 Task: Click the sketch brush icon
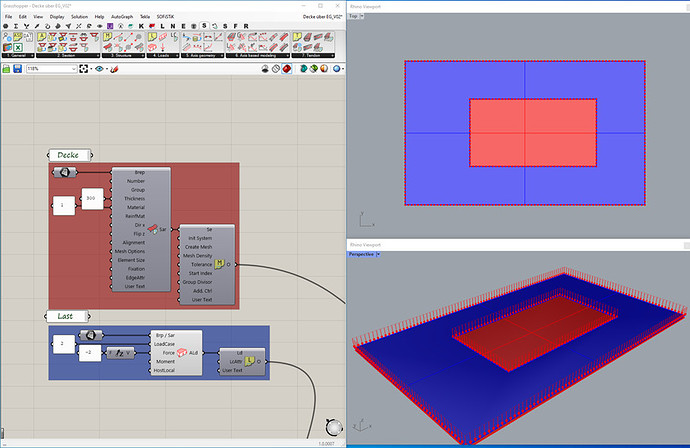tap(114, 69)
